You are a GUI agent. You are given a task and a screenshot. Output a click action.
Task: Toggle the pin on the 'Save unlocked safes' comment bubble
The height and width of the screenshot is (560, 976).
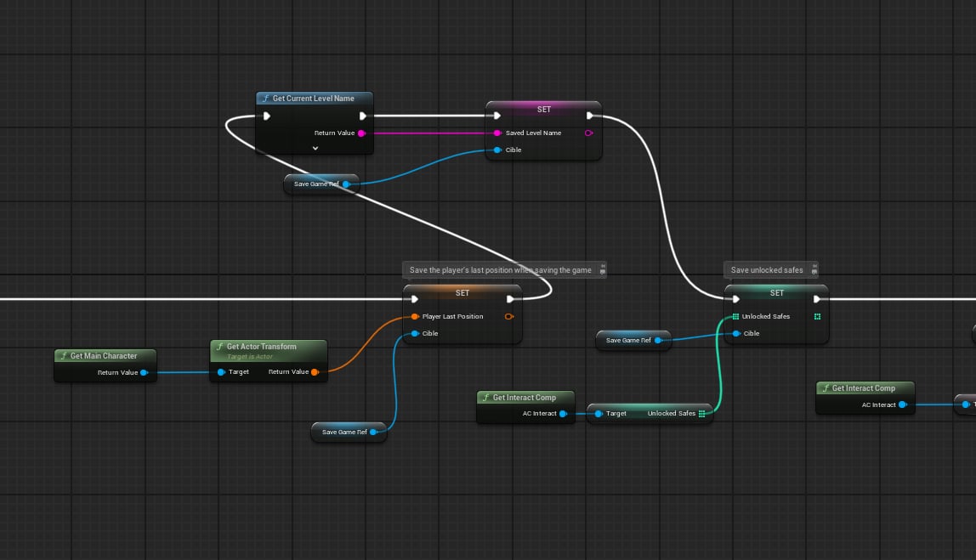pyautogui.click(x=812, y=270)
